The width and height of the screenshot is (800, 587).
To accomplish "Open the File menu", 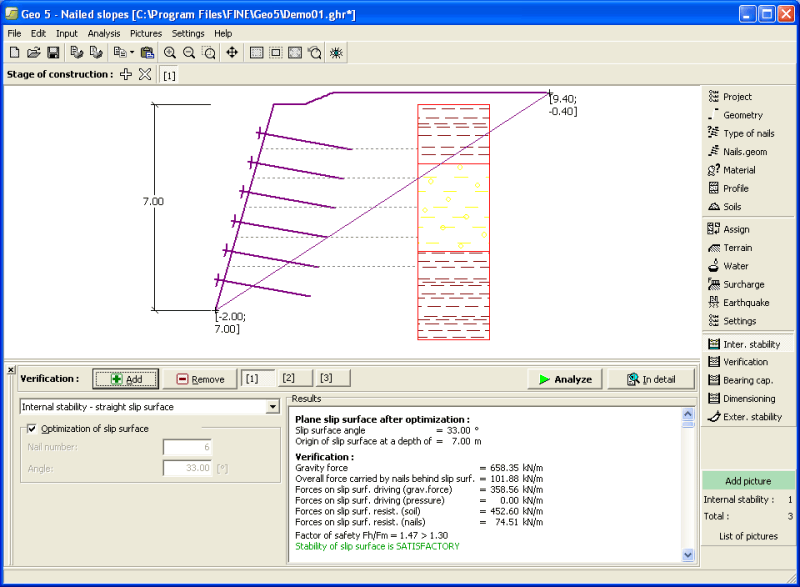I will [x=14, y=34].
